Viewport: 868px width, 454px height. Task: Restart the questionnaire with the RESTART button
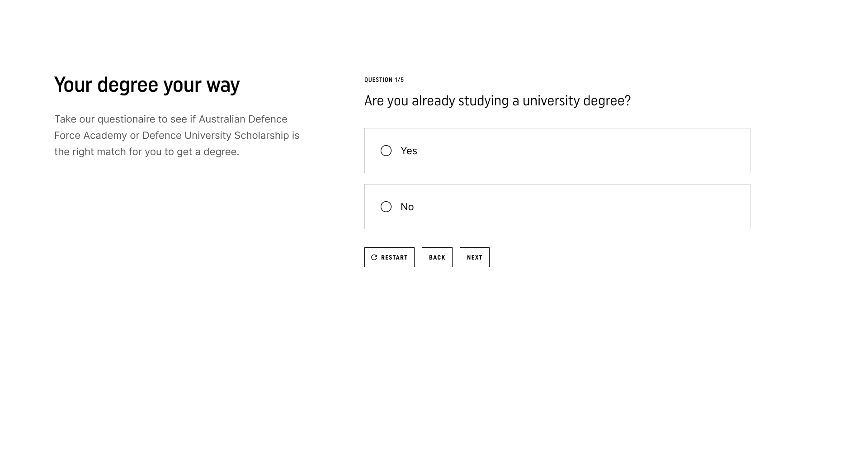pos(389,257)
